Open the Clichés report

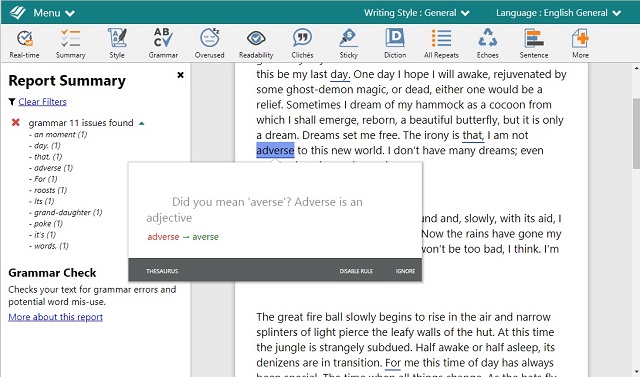(x=302, y=44)
